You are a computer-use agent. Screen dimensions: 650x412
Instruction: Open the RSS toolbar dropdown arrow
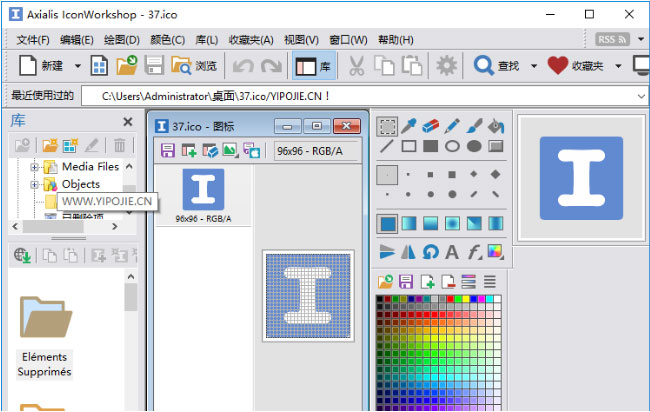641,39
